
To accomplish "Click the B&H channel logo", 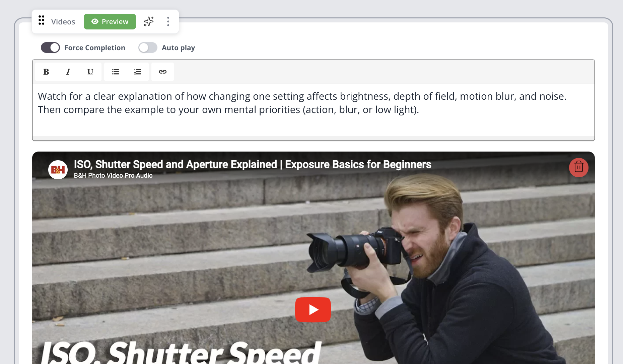I will [x=58, y=170].
